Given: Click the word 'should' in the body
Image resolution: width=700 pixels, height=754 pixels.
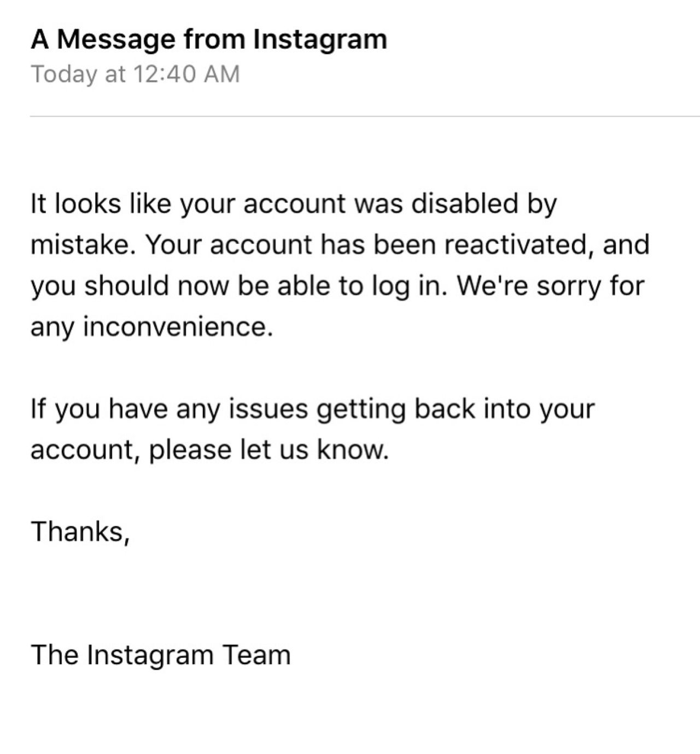Looking at the screenshot, I should 126,286.
